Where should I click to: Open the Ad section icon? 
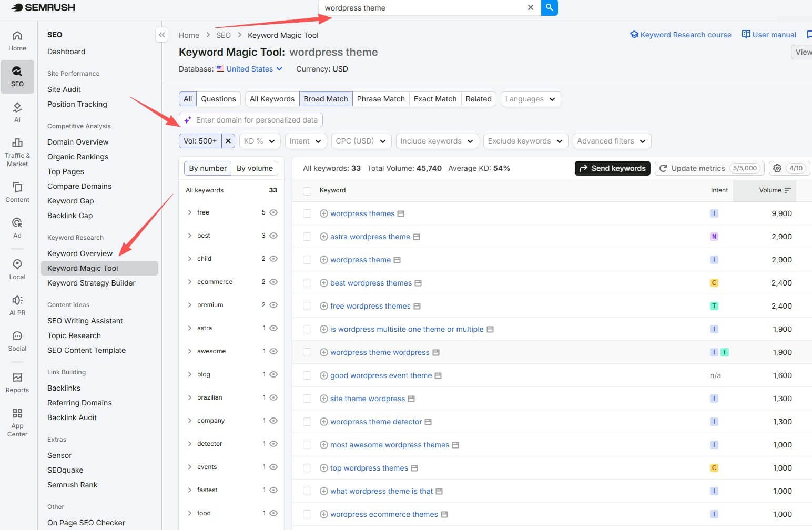pyautogui.click(x=17, y=228)
